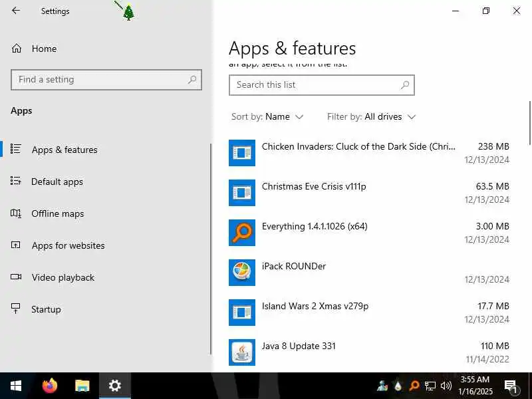
Task: Select the Java 8 Update 331 entry
Action: pyautogui.click(x=369, y=352)
